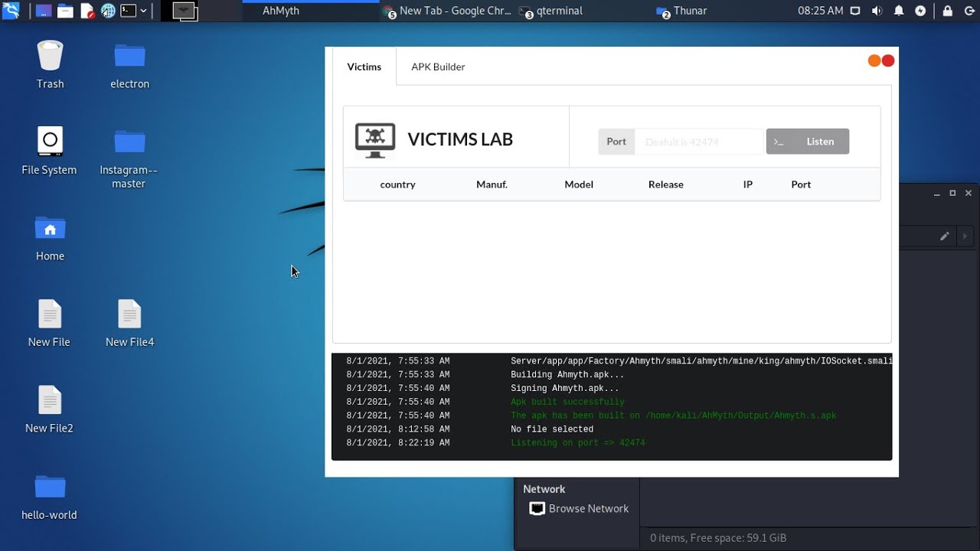Open the file manager launcher in panel
This screenshot has height=551, width=980.
click(x=66, y=11)
